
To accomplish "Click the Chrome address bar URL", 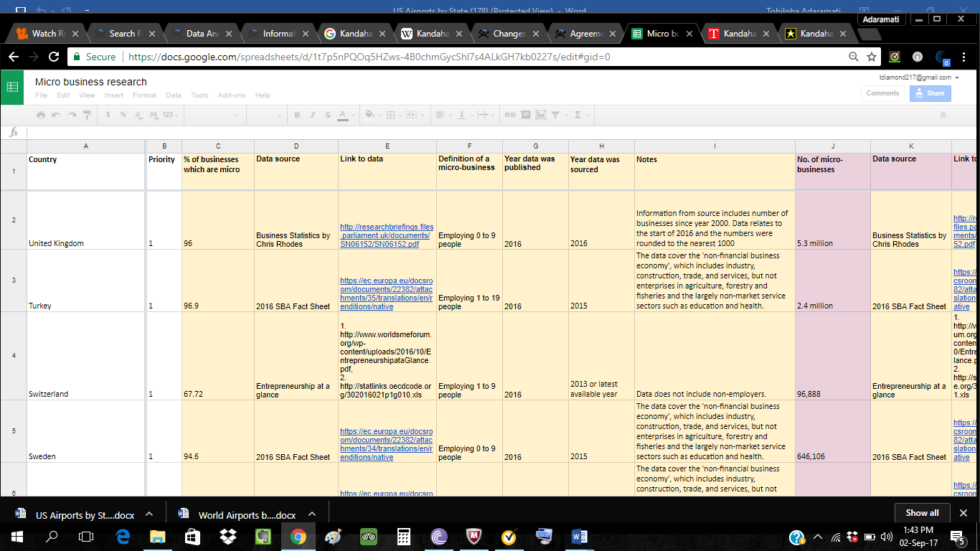I will [x=369, y=57].
